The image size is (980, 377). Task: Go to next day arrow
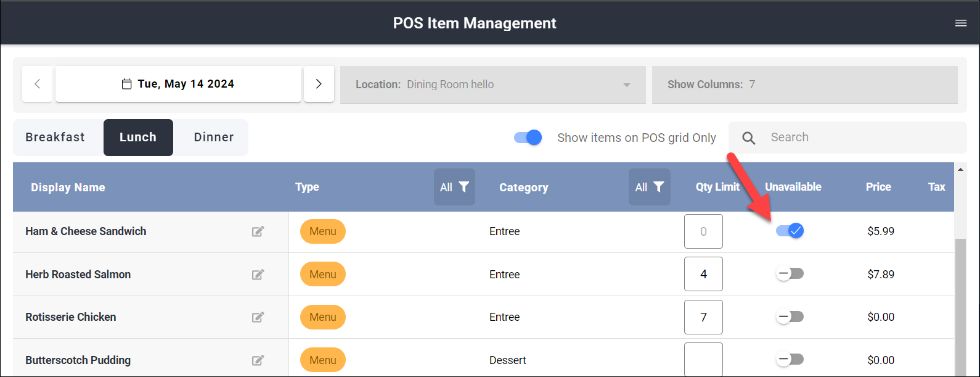click(x=319, y=84)
